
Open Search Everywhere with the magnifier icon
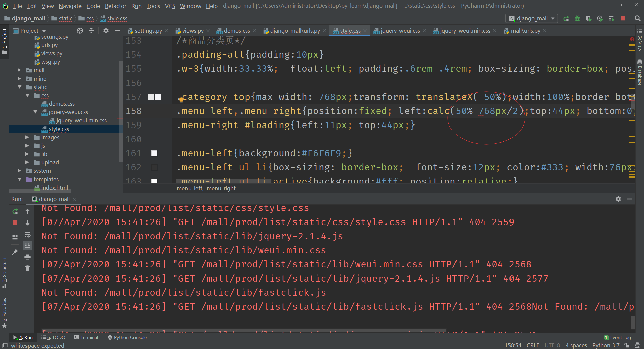(x=637, y=19)
